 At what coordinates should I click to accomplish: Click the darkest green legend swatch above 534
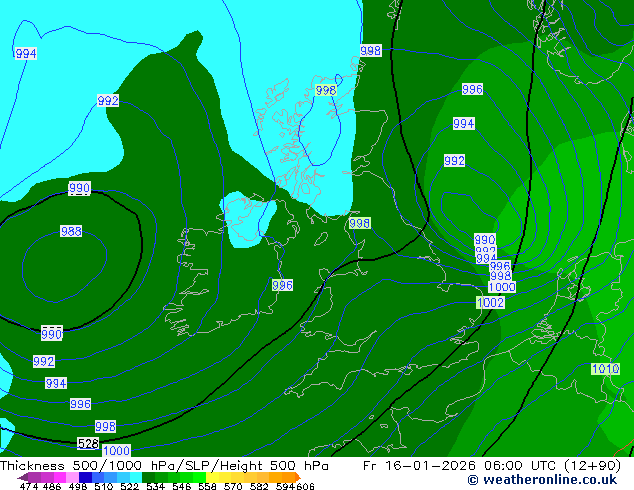coord(148,477)
